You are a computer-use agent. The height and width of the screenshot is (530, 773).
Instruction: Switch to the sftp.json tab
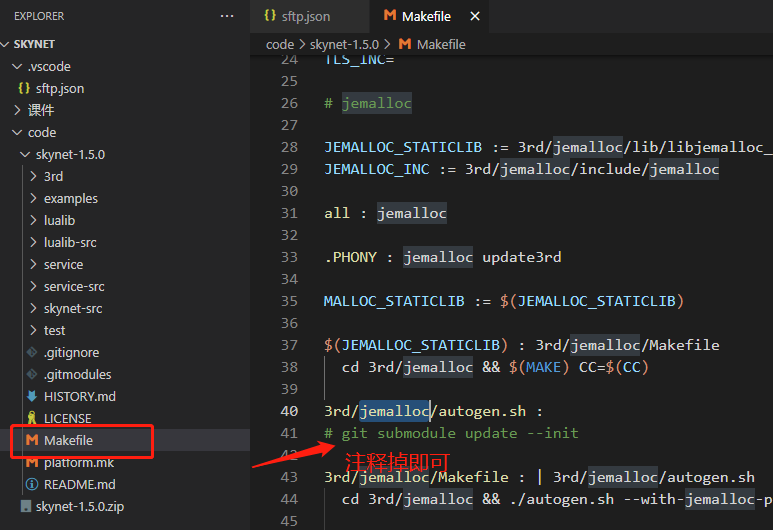pyautogui.click(x=310, y=16)
